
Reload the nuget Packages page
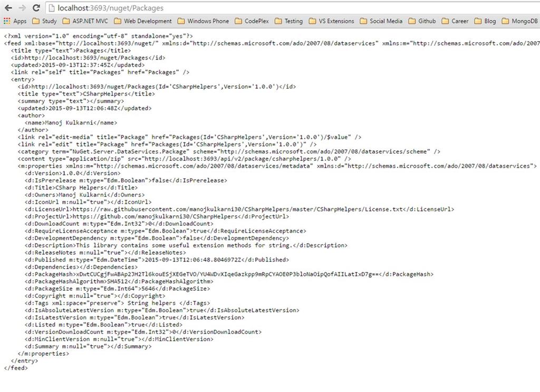point(35,8)
